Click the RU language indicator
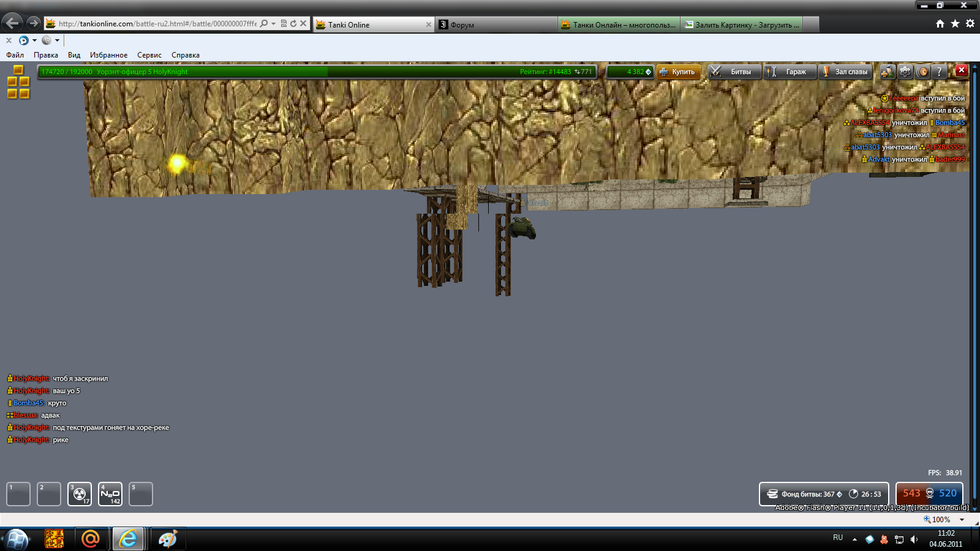This screenshot has width=980, height=551. coord(838,538)
